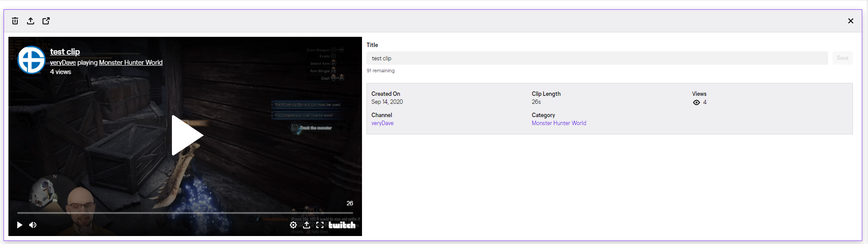The height and width of the screenshot is (244, 868).
Task: Save the clip title
Action: click(842, 58)
